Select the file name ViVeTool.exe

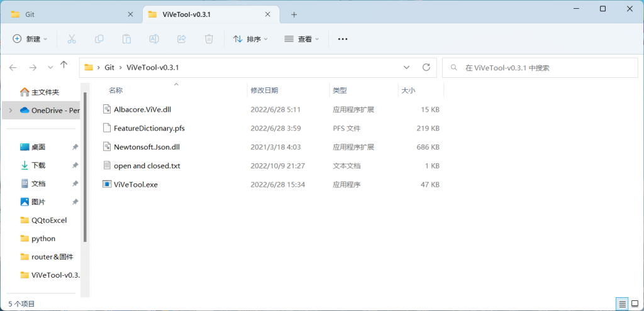point(136,185)
